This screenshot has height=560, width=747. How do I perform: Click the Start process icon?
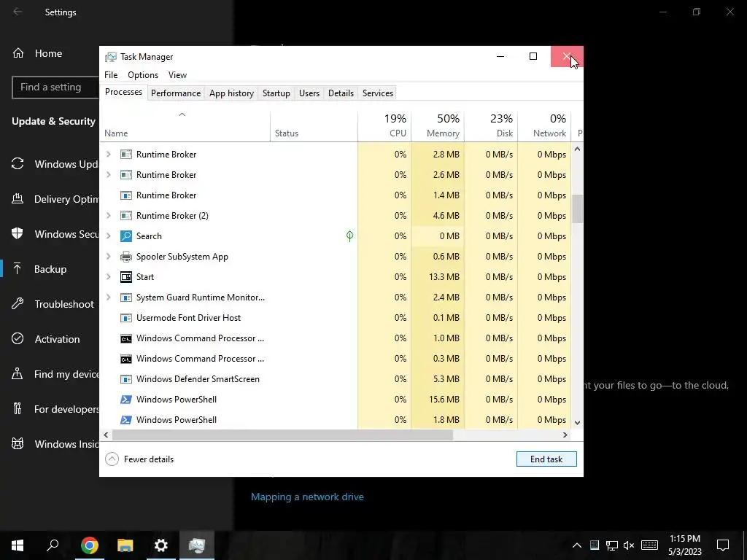point(125,277)
